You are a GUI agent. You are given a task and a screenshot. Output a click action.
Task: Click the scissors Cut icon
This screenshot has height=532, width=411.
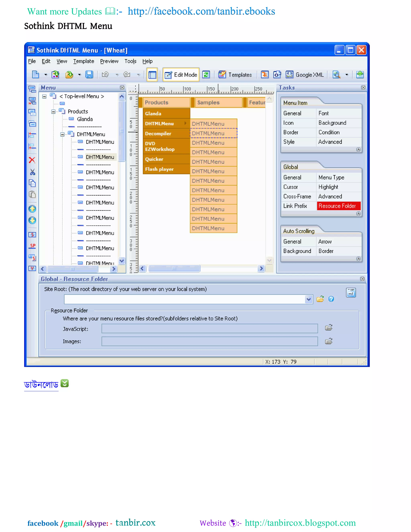pos(32,172)
